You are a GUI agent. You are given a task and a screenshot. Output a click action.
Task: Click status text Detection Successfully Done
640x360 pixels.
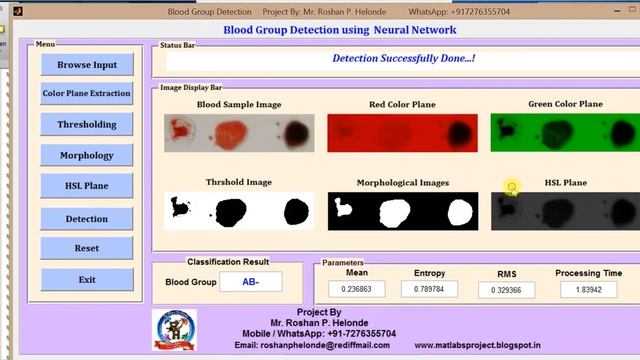[x=404, y=58]
